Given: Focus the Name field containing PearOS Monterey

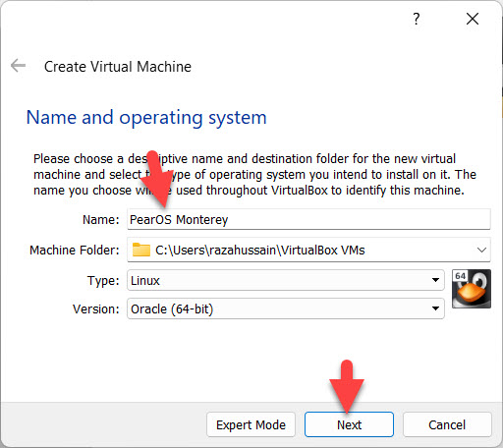Looking at the screenshot, I should click(x=308, y=219).
